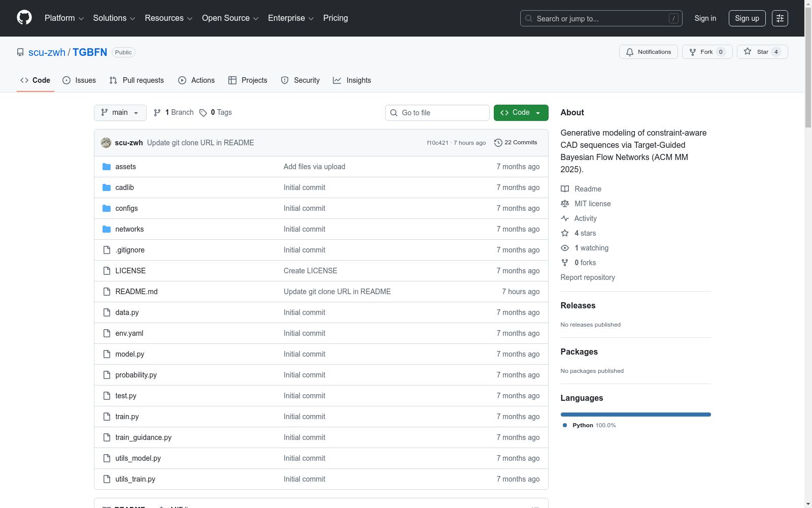This screenshot has height=508, width=812.
Task: Click the scale icon beside MIT license
Action: tap(565, 204)
